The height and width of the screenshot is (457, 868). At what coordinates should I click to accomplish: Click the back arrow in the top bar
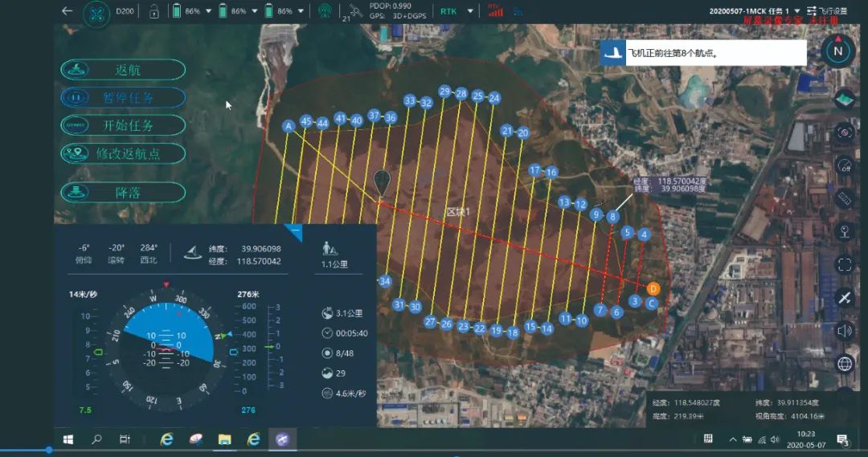tap(67, 11)
